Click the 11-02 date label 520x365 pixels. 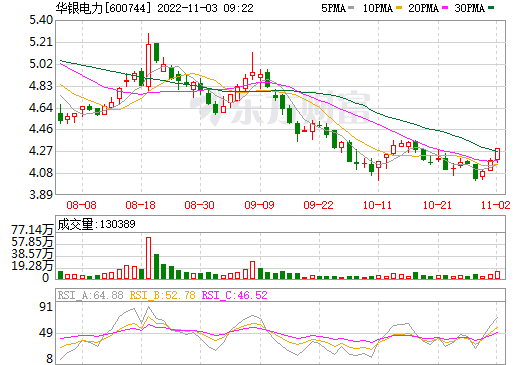496,205
